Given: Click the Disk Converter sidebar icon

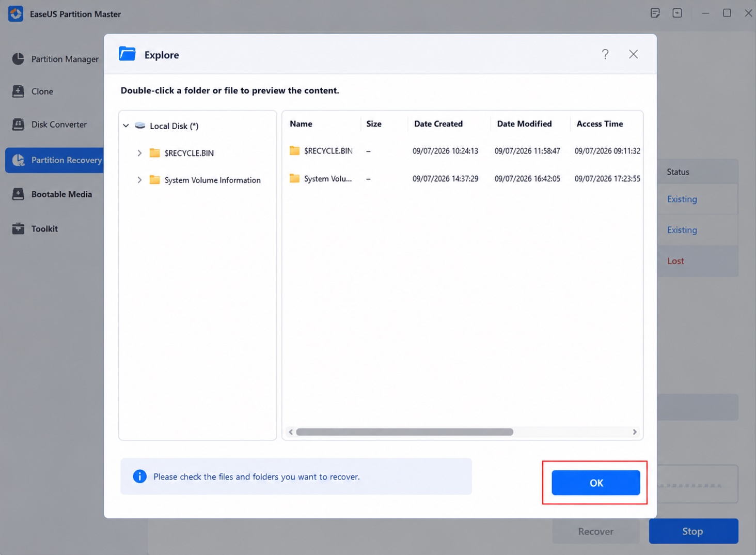Looking at the screenshot, I should pos(18,125).
